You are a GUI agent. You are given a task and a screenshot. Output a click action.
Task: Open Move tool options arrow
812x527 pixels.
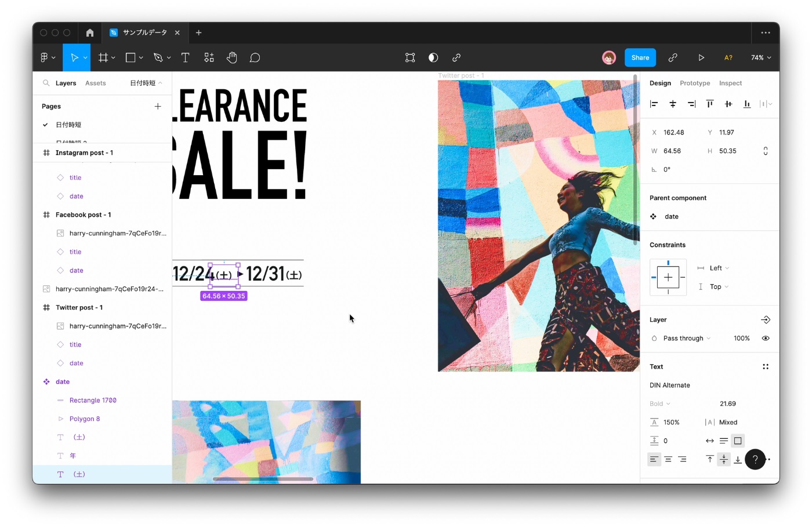(x=85, y=57)
